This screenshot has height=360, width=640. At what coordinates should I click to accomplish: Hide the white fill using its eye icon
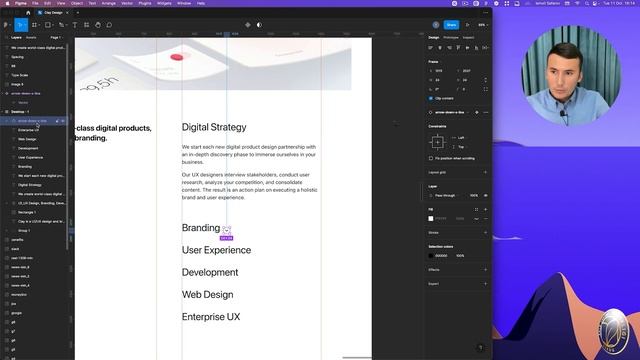(x=476, y=219)
